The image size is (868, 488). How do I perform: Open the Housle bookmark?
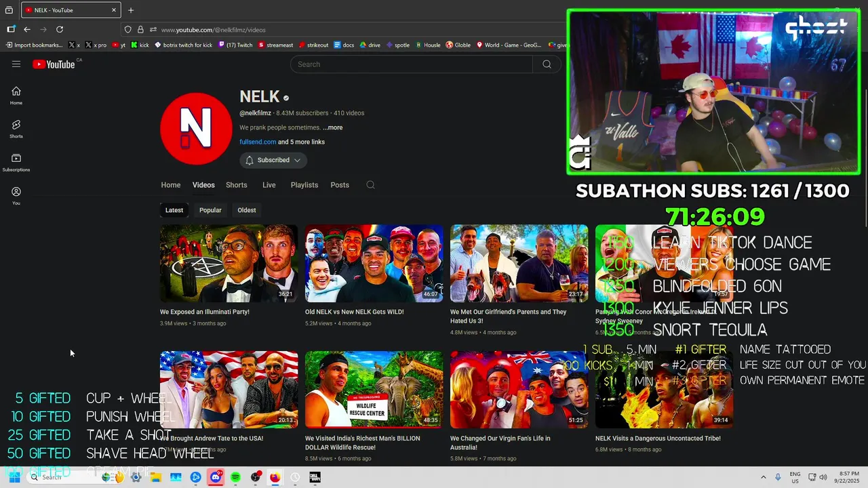[428, 45]
